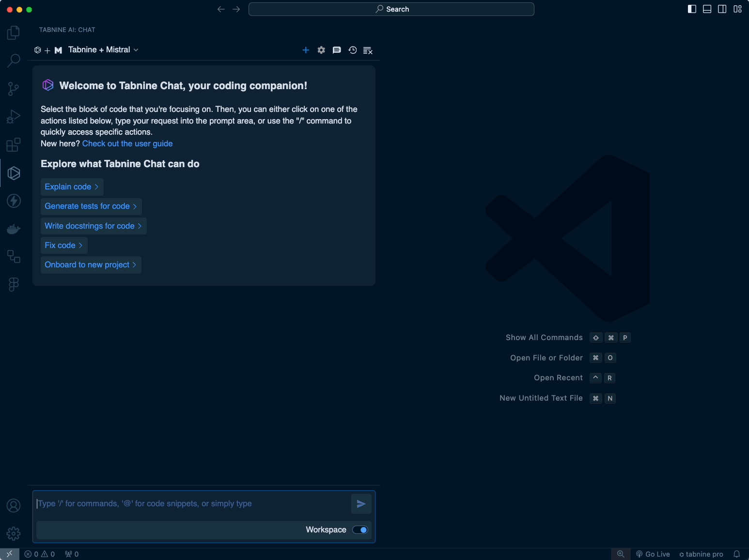Open the user guide link
Screen dimensions: 749x560
pyautogui.click(x=127, y=143)
